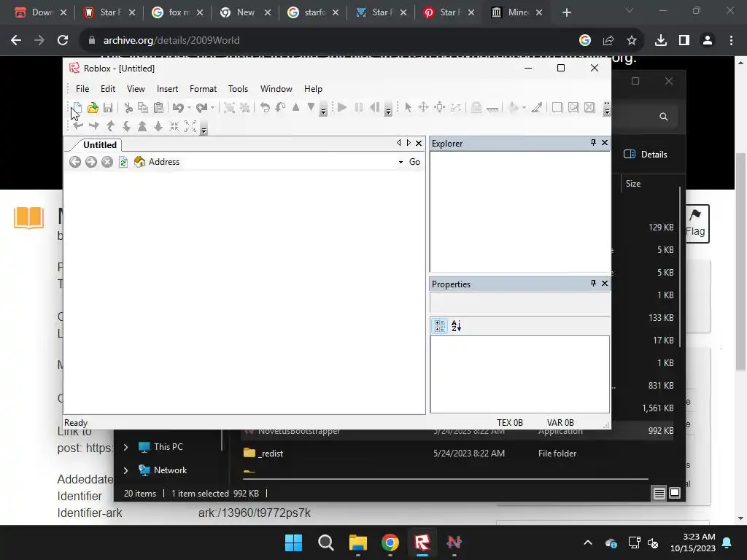
Task: Click Details button in File Explorer
Action: coord(646,155)
